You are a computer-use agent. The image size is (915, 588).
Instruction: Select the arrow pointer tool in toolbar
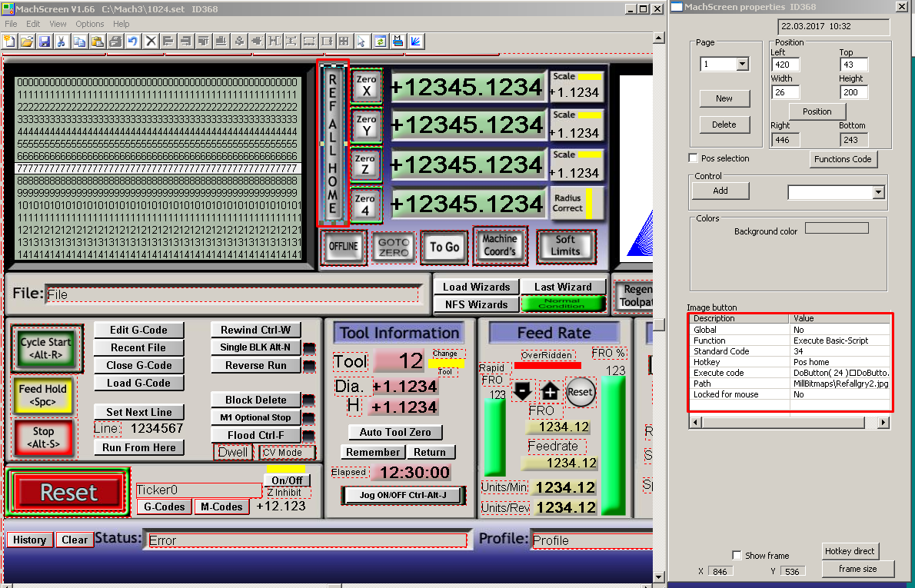(x=361, y=42)
